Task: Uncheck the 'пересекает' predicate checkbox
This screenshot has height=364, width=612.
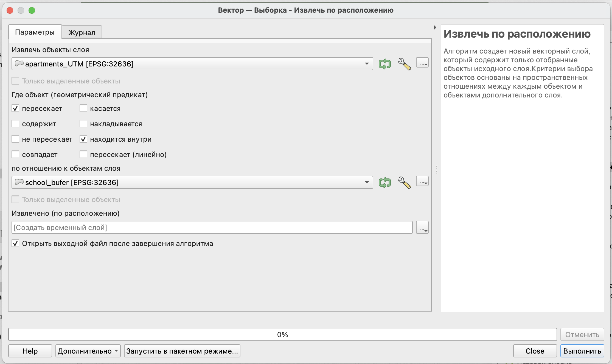Action: coord(15,108)
